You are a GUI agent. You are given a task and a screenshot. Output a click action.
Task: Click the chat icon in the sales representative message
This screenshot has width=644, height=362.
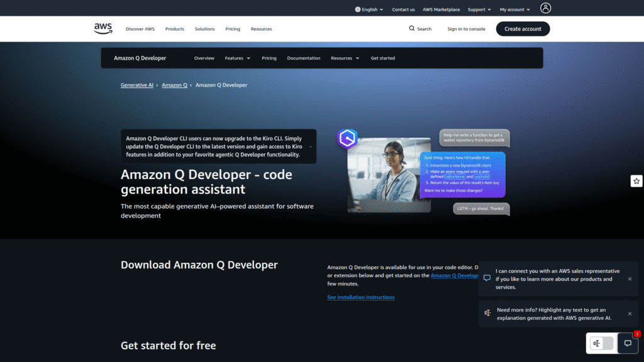coord(486,277)
